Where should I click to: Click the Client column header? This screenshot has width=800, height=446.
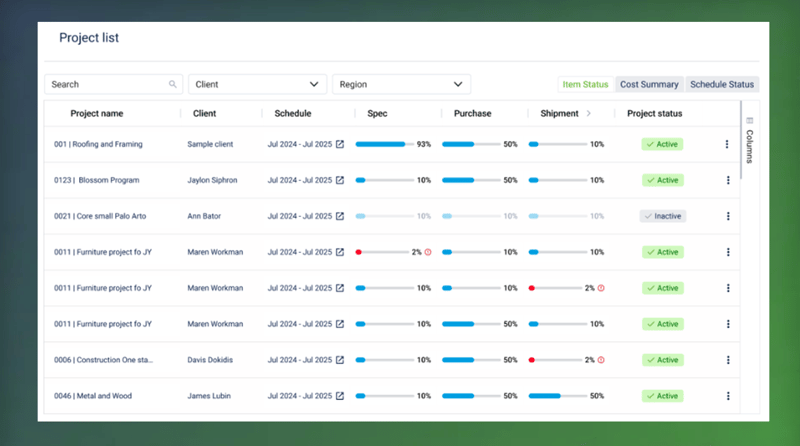(205, 113)
